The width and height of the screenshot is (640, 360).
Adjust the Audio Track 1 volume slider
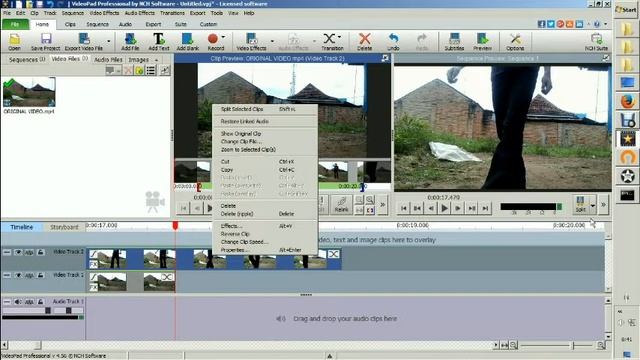[48, 311]
